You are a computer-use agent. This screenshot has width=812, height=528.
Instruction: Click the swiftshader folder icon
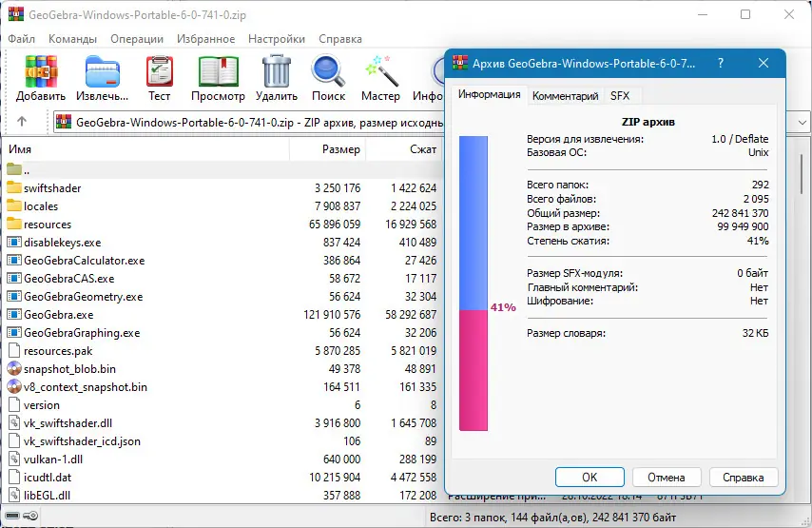[x=14, y=187]
